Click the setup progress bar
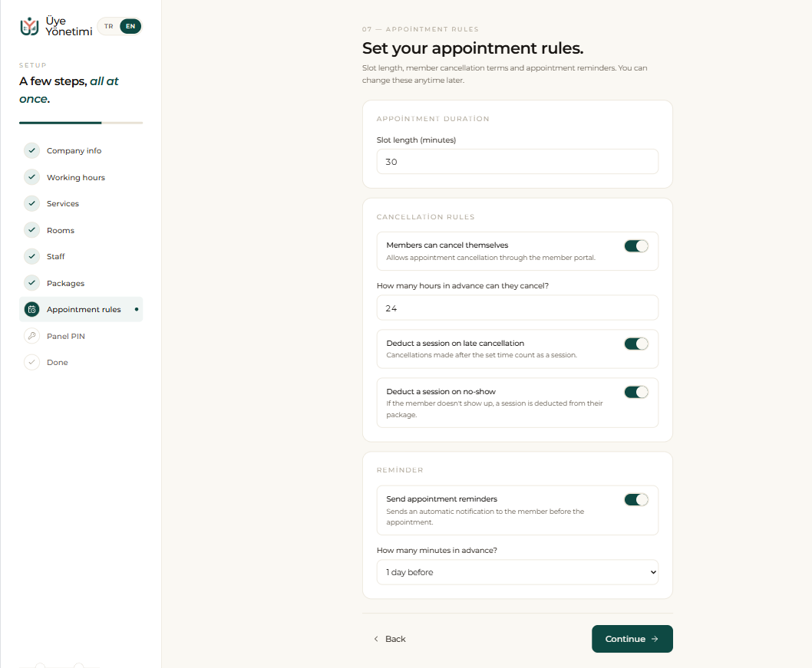This screenshot has height=668, width=812. [81, 123]
